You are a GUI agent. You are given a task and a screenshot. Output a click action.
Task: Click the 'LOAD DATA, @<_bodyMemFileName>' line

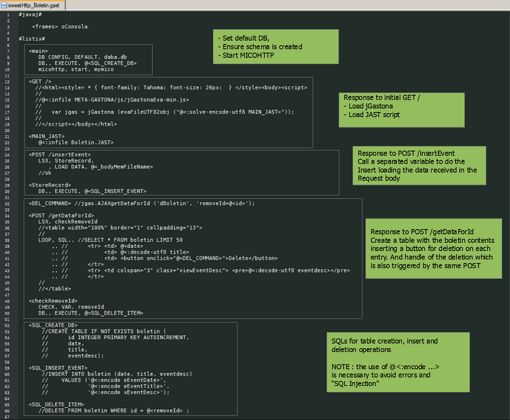100,167
